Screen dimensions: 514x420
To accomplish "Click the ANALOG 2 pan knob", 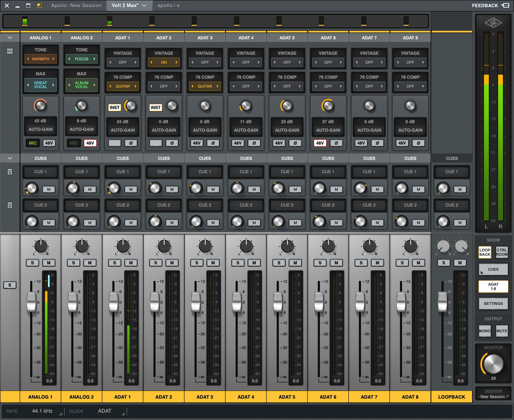I will click(82, 246).
